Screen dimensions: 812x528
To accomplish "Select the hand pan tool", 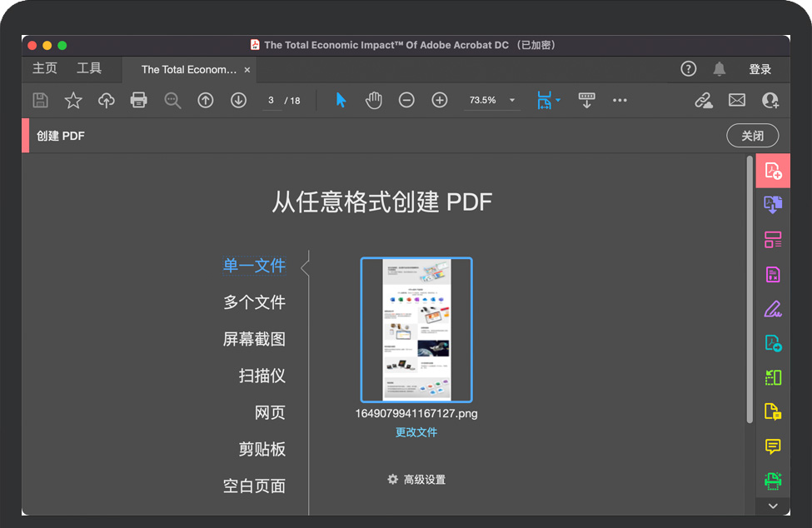I will (374, 100).
